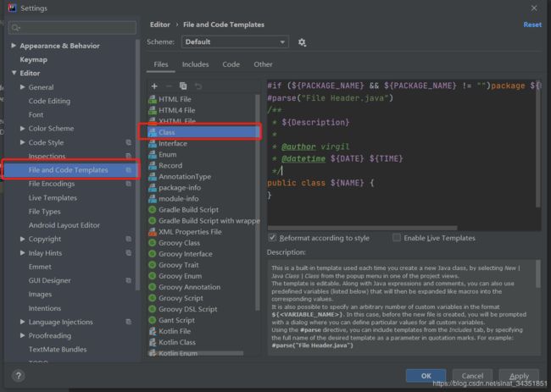Open Android Layout Editor settings
Viewport: 551px width, 392px height.
coord(64,225)
